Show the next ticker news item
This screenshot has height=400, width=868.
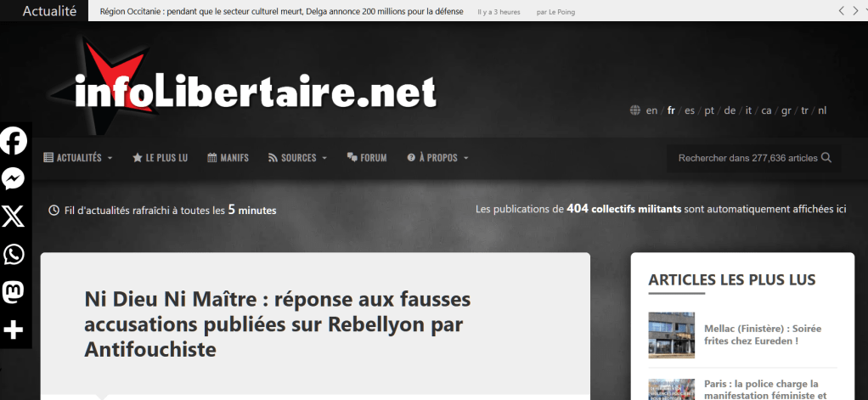click(x=856, y=10)
